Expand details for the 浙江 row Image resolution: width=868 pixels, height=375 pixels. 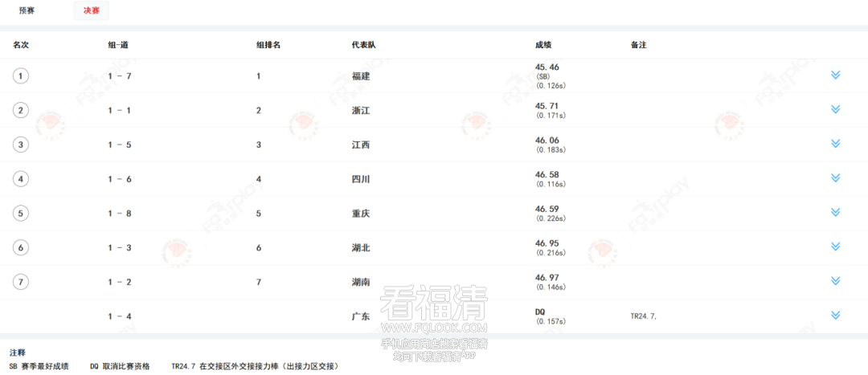coord(835,110)
